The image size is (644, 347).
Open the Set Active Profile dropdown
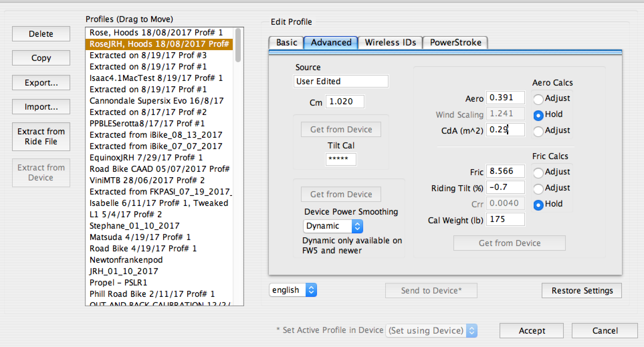[x=431, y=331]
